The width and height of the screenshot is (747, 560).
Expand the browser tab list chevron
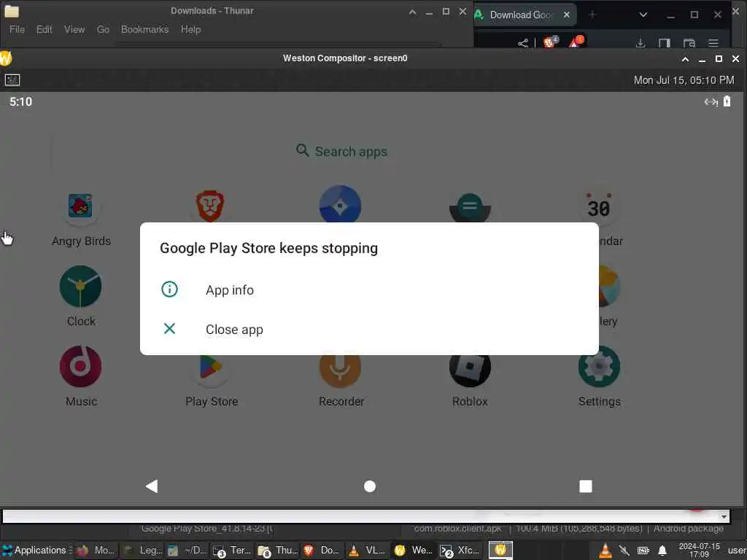tap(643, 15)
